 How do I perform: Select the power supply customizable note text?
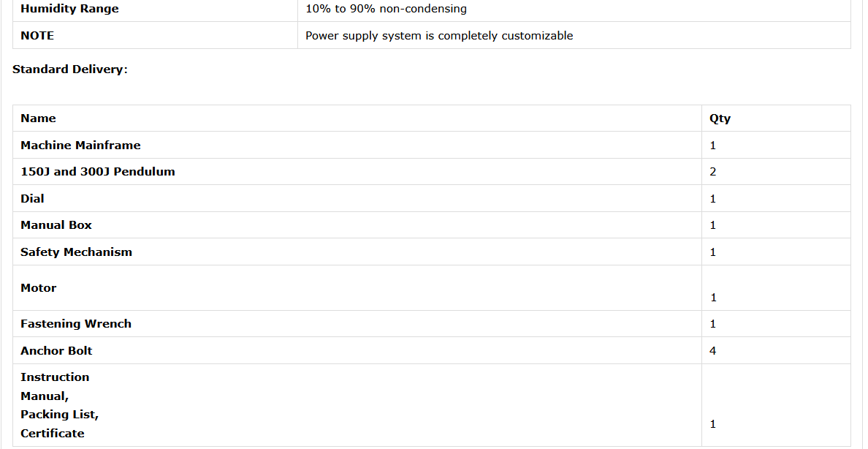click(x=439, y=36)
